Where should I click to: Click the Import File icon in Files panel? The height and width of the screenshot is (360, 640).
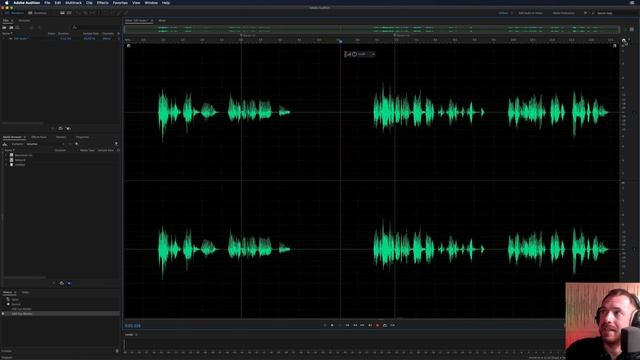11,27
